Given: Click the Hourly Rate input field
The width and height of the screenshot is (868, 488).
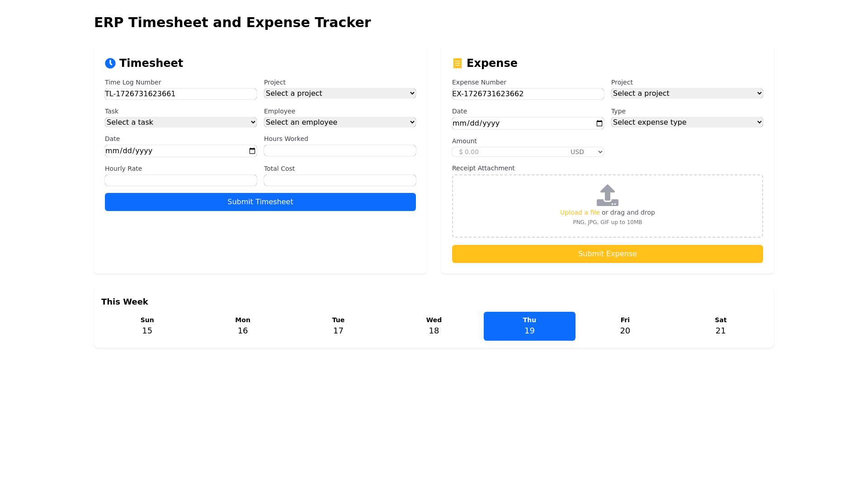Looking at the screenshot, I should (x=180, y=180).
